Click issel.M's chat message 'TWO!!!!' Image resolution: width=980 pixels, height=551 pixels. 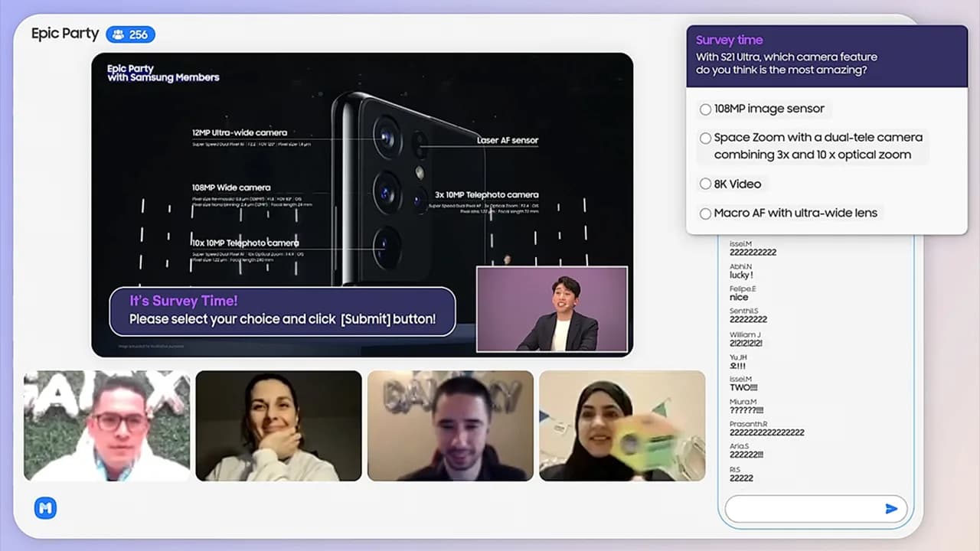click(743, 387)
